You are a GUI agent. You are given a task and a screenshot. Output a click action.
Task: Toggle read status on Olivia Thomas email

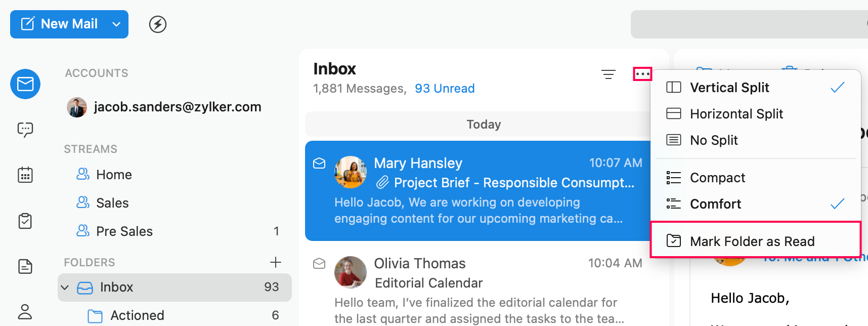point(319,263)
